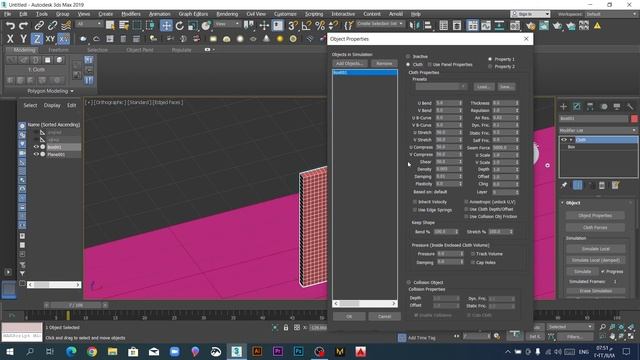Restrict to Z axis constraint
The width and height of the screenshot is (640, 360).
(x=37, y=39)
